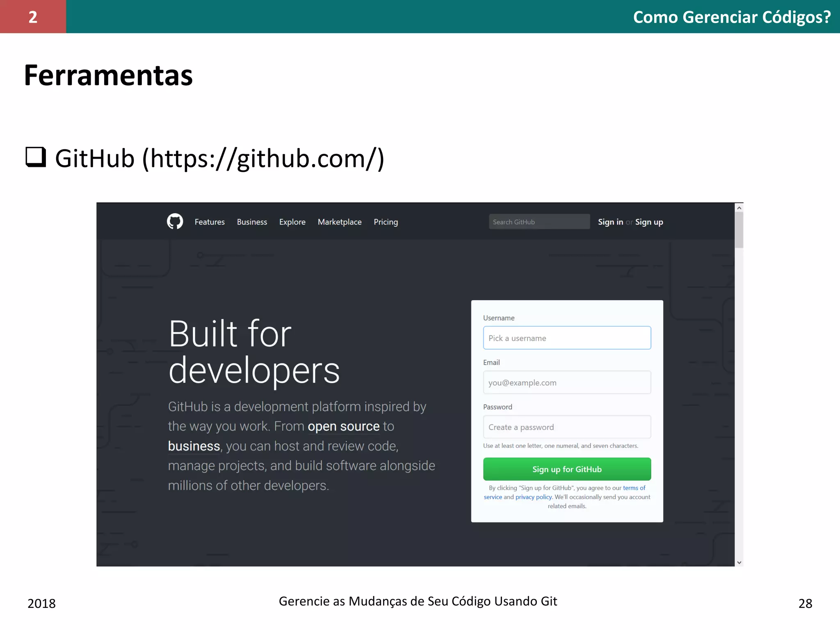Open the Pricing page link
The height and width of the screenshot is (630, 840).
(x=386, y=222)
